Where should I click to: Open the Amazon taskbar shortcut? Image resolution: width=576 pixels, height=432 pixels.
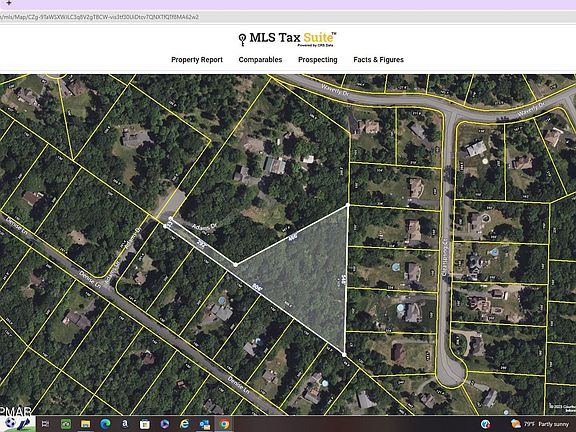click(x=125, y=424)
